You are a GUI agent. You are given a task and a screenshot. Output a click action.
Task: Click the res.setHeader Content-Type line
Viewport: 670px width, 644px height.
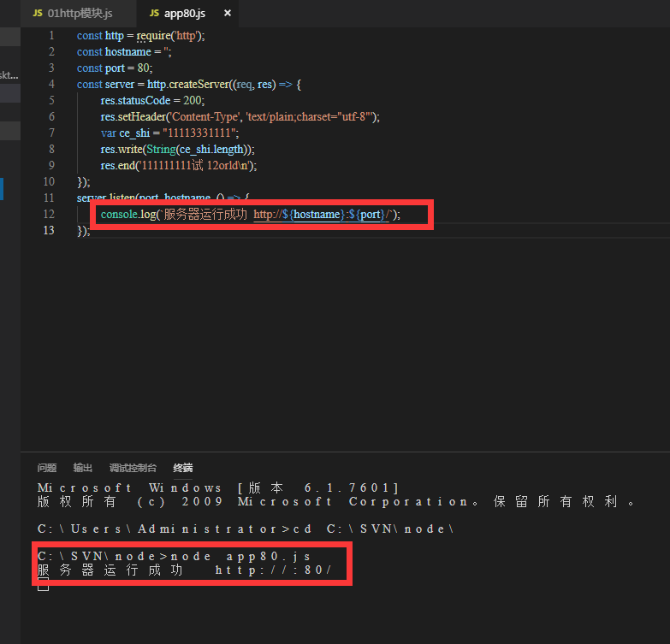240,116
